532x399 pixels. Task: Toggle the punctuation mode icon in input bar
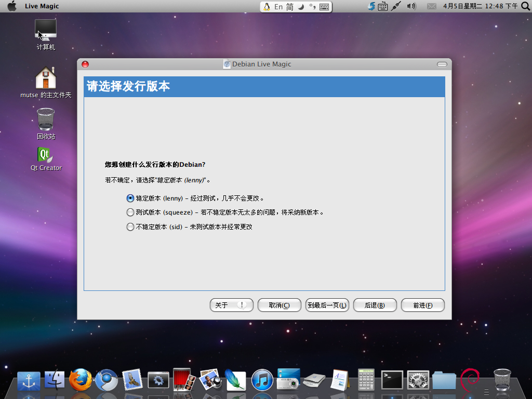312,7
